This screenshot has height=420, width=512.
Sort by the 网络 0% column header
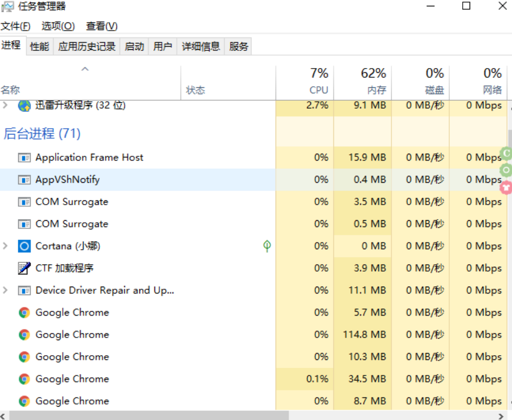(478, 83)
